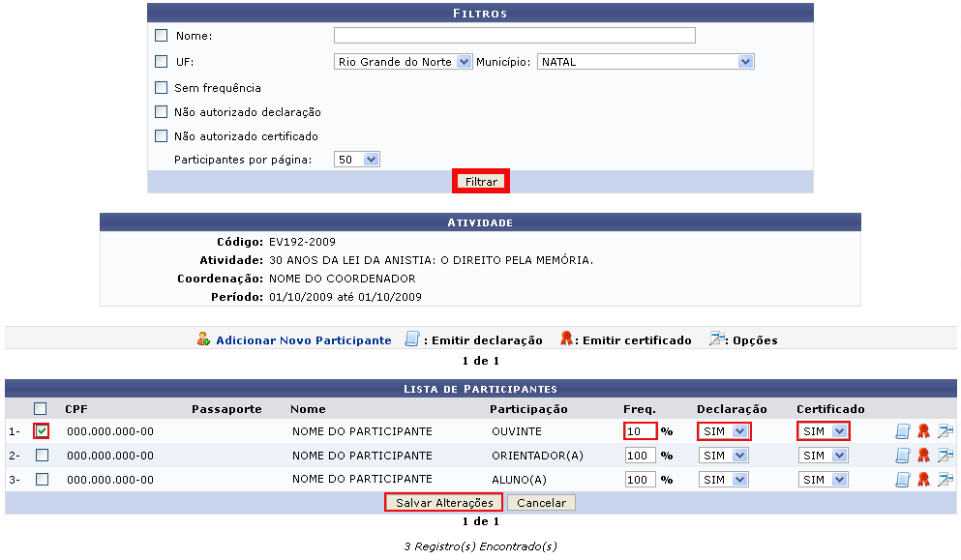This screenshot has height=560, width=961.
Task: Click the Adicionar Novo Participante icon
Action: pos(203,339)
